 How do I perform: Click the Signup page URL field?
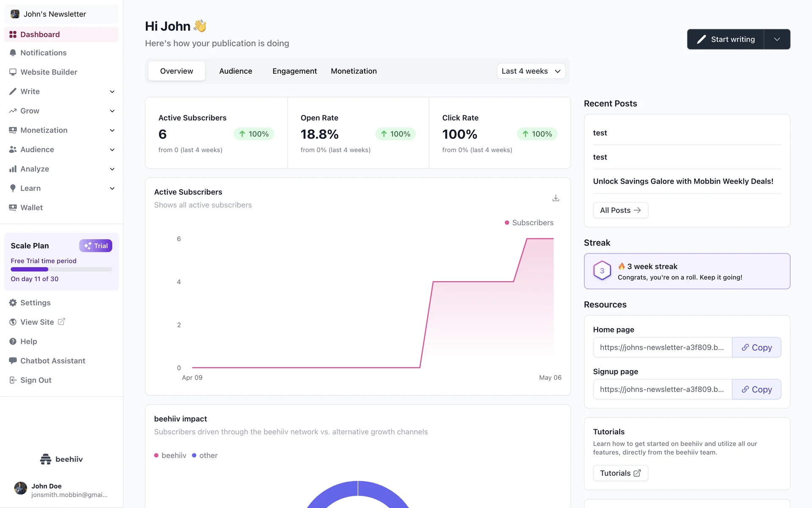tap(662, 389)
